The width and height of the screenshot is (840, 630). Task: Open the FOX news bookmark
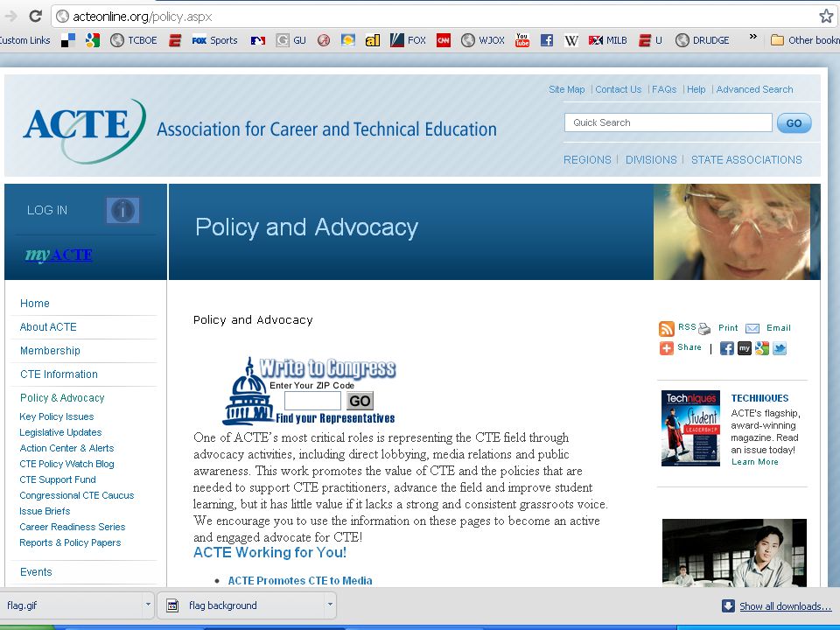[x=408, y=40]
